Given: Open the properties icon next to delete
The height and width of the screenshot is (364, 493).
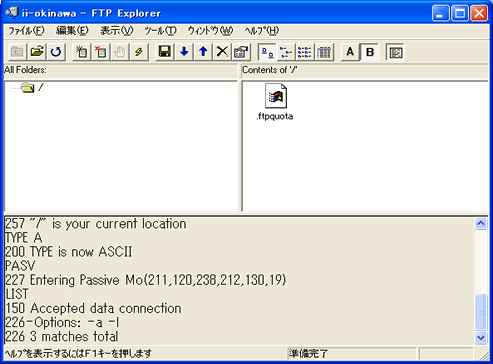Looking at the screenshot, I should coord(241,52).
